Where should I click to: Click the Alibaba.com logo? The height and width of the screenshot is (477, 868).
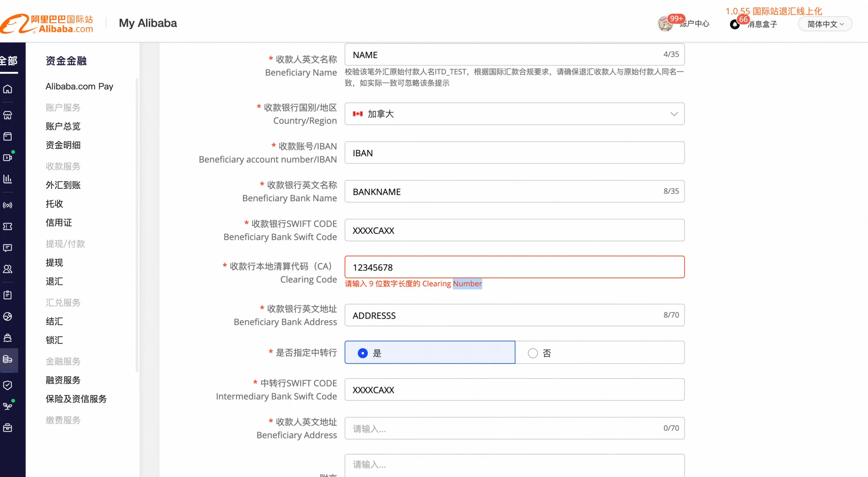[x=47, y=24]
